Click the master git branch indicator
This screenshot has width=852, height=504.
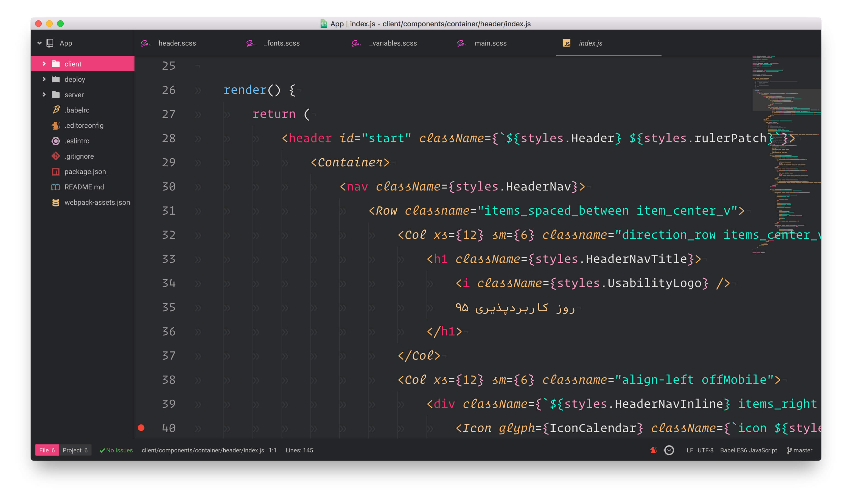pyautogui.click(x=800, y=450)
